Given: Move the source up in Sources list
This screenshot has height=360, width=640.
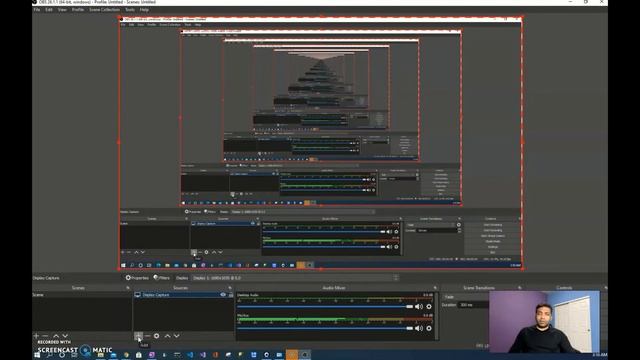Looking at the screenshot, I should pos(167,336).
